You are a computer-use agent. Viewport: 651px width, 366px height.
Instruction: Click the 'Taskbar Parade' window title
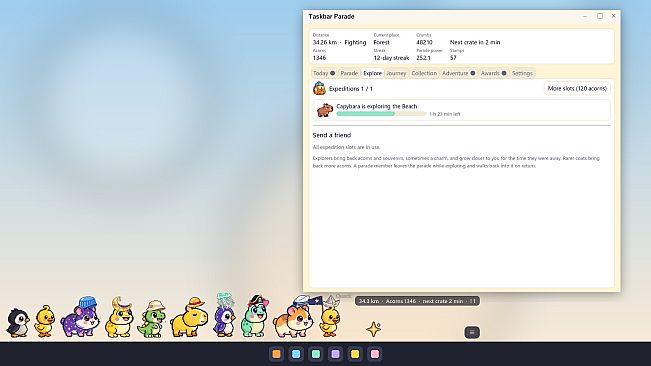click(x=331, y=17)
